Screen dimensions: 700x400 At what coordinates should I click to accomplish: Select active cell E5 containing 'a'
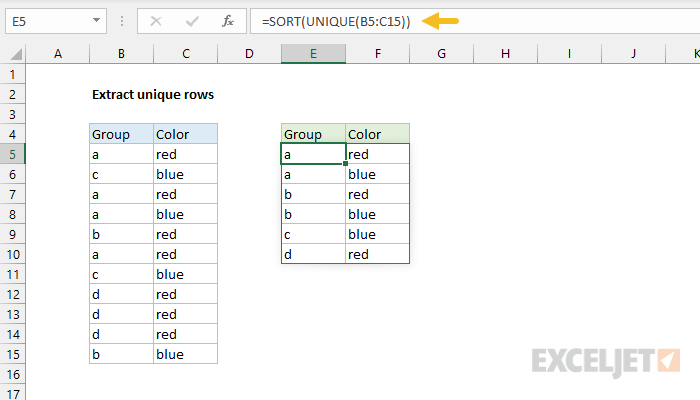point(313,154)
